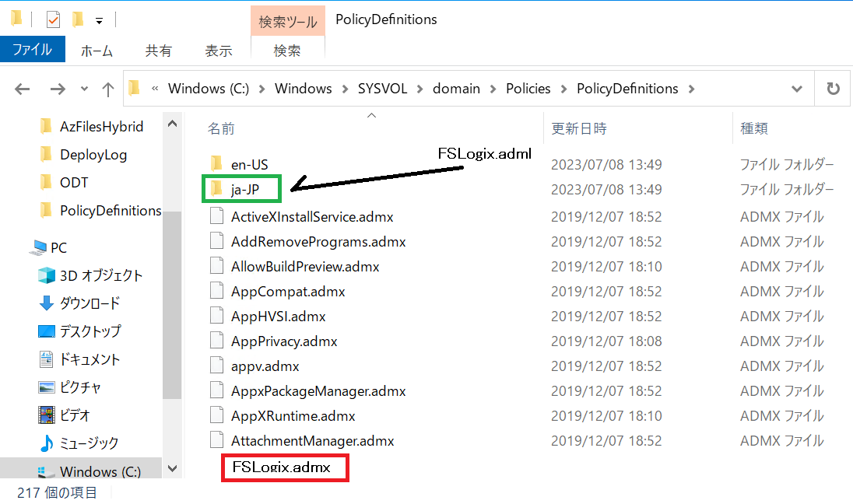Sort by 名前 column header
This screenshot has height=504, width=853.
pos(221,129)
